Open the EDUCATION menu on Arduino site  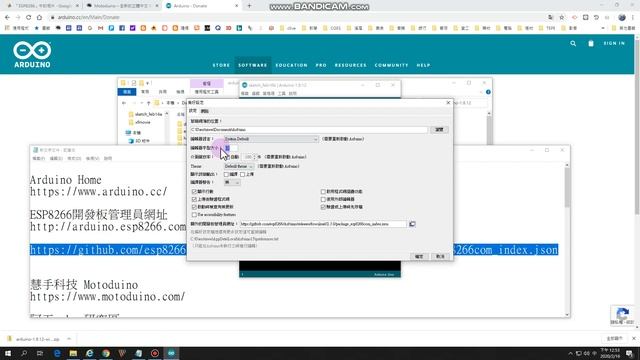[x=291, y=65]
